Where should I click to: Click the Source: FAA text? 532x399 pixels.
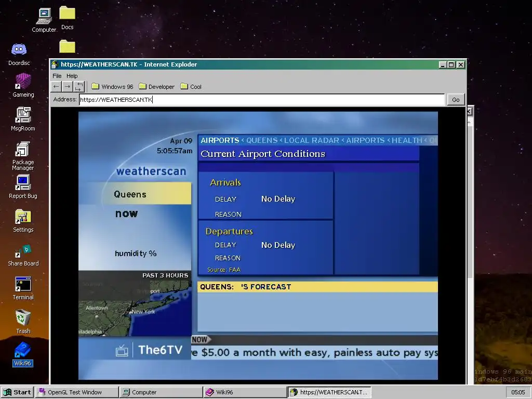click(x=223, y=270)
